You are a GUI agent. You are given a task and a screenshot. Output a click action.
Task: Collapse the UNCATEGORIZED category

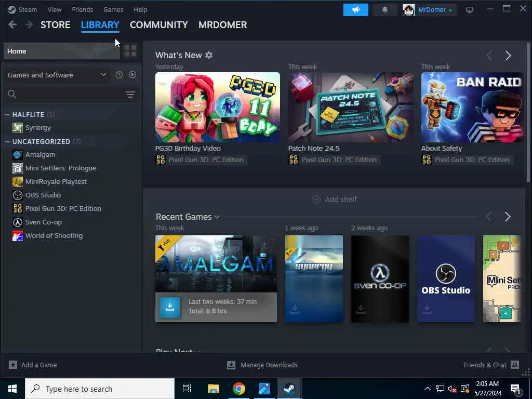click(x=7, y=142)
